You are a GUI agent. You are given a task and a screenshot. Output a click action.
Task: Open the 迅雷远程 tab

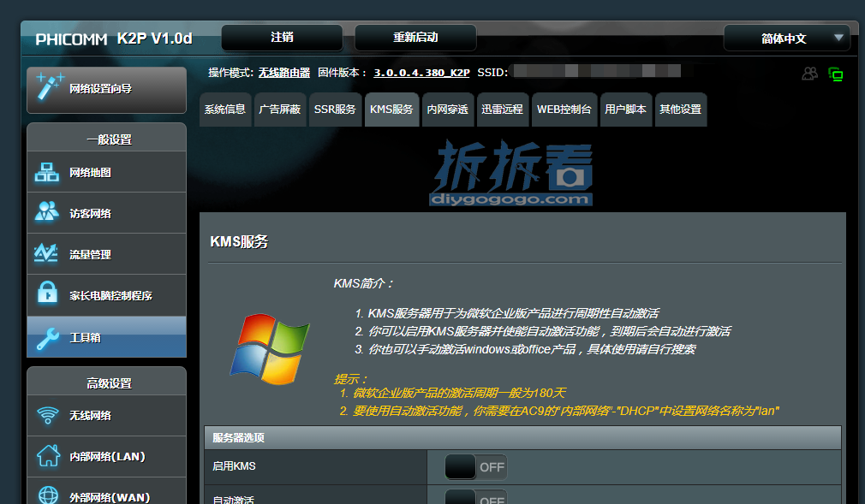click(502, 110)
